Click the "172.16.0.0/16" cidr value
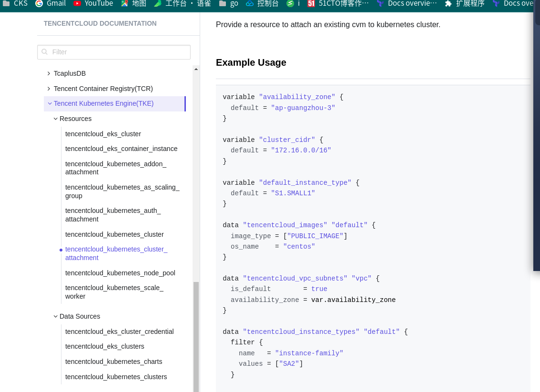Viewport: 540px width, 392px height. [x=301, y=150]
